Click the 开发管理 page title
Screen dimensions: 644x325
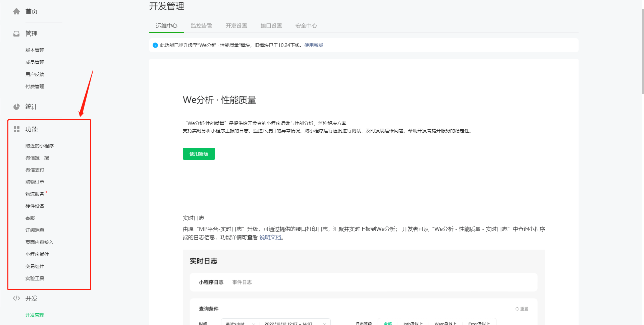point(167,6)
